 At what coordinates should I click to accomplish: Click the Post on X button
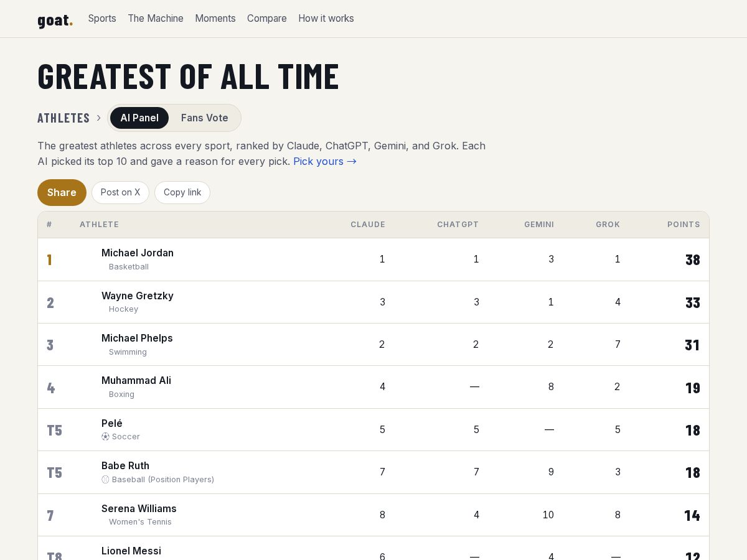pyautogui.click(x=120, y=192)
